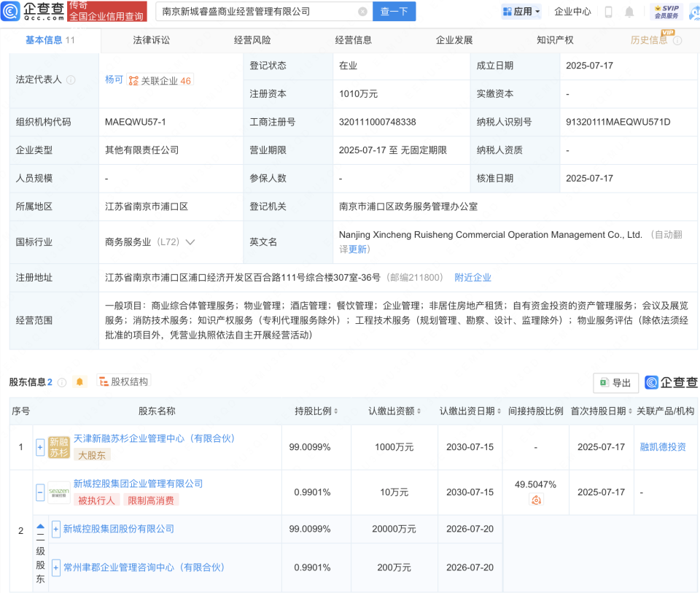Open 企业中心 link

(573, 12)
